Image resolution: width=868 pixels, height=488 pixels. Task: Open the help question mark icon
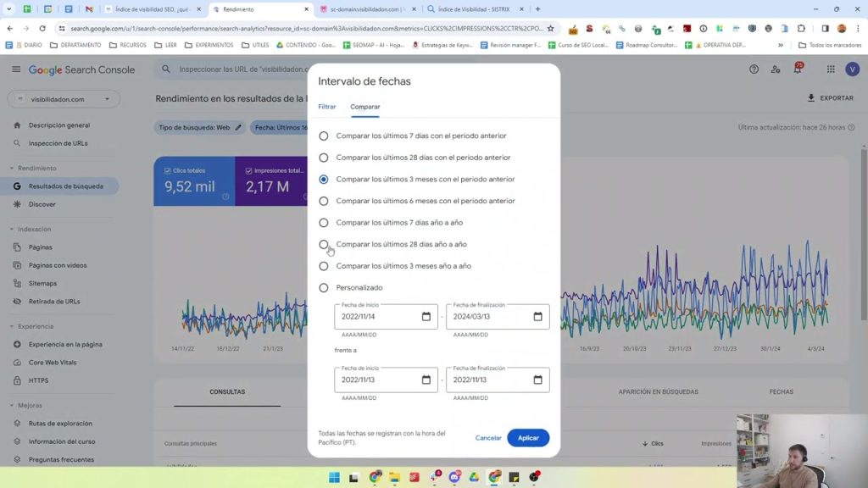pyautogui.click(x=754, y=69)
